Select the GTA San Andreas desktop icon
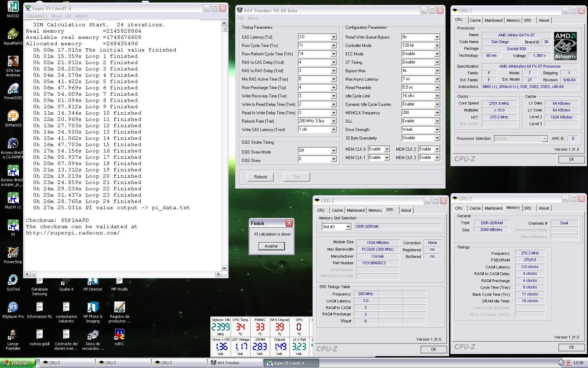This screenshot has height=368, width=588. tap(13, 66)
